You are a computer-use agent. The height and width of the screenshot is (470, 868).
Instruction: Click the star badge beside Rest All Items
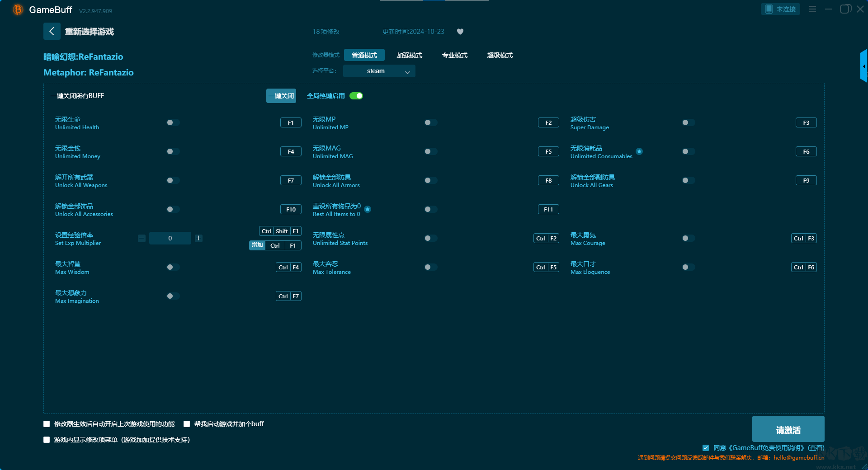coord(368,209)
